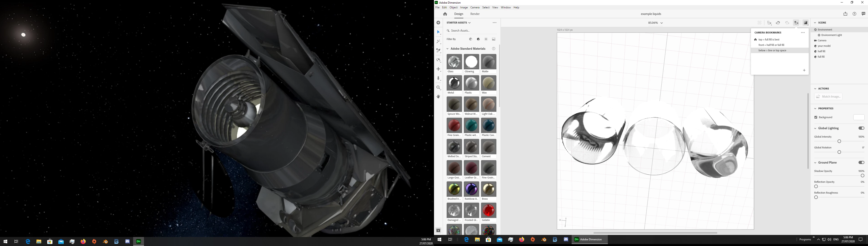Filter assets by lights icon
The height and width of the screenshot is (246, 868).
pos(486,39)
